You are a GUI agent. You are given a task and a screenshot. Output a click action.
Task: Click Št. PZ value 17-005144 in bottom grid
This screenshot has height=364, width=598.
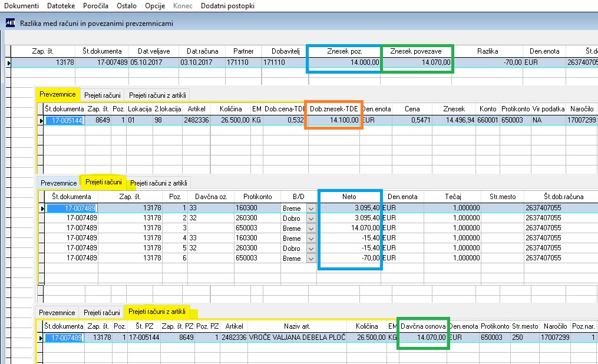[x=144, y=337]
